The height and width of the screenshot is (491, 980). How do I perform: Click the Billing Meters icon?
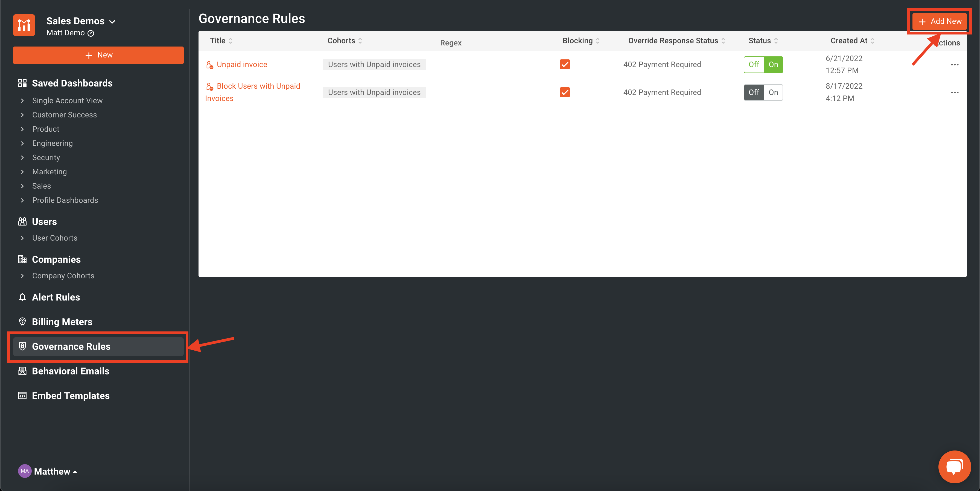pyautogui.click(x=22, y=322)
